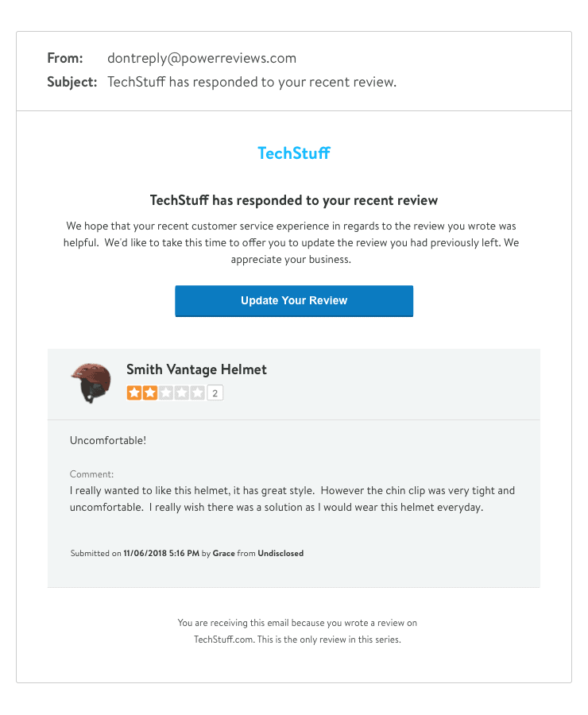The image size is (588, 715).
Task: Click the second orange rating star
Action: [150, 392]
